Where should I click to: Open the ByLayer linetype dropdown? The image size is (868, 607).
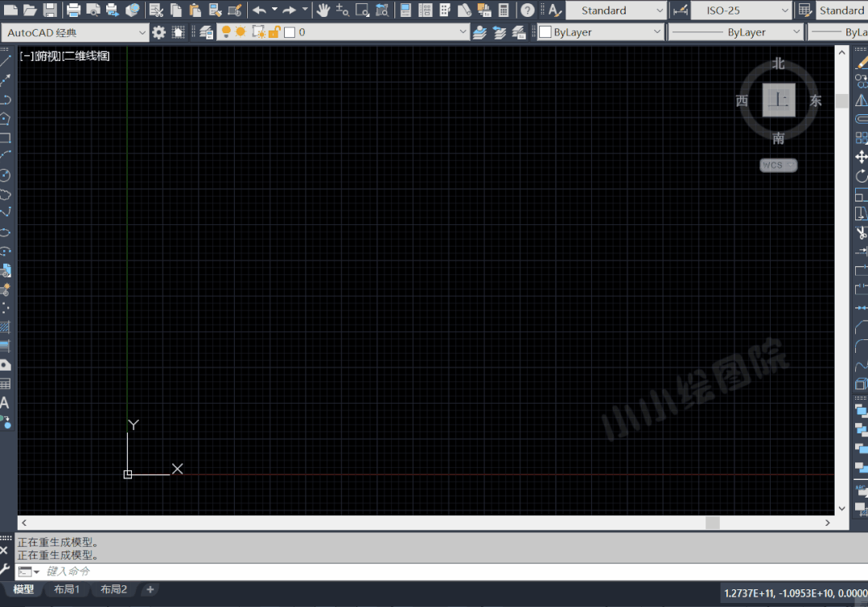[736, 32]
